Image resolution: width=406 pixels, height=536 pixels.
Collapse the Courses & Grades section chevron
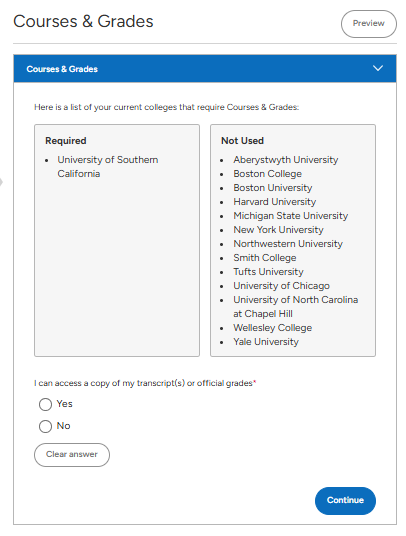point(378,68)
